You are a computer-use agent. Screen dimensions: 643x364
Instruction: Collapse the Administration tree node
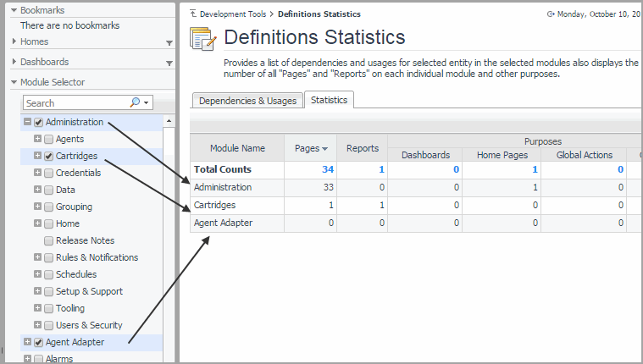(28, 122)
